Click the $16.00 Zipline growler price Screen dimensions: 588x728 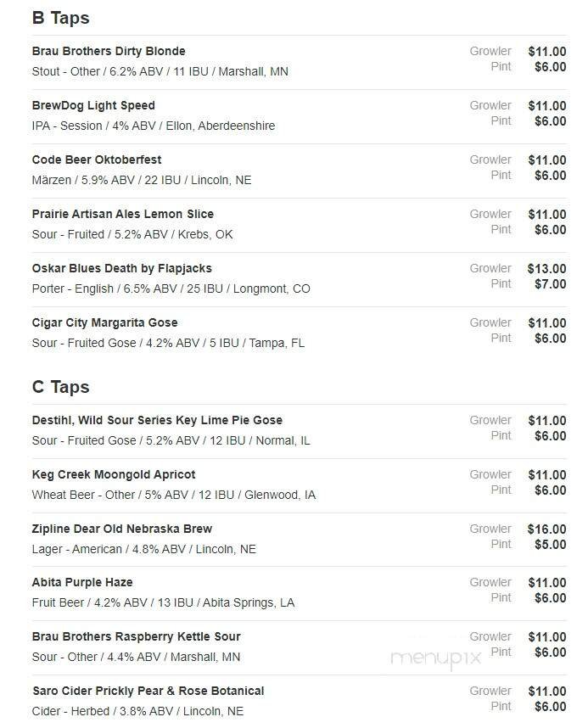pyautogui.click(x=546, y=529)
